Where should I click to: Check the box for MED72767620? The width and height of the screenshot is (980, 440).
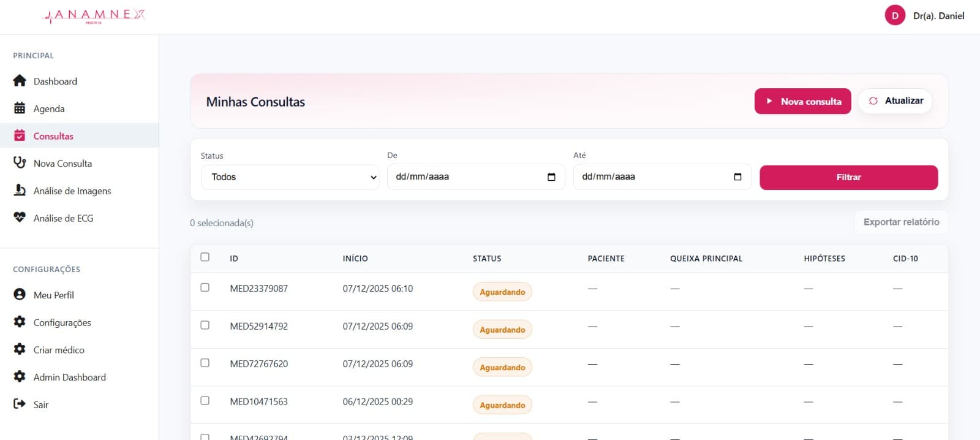205,363
